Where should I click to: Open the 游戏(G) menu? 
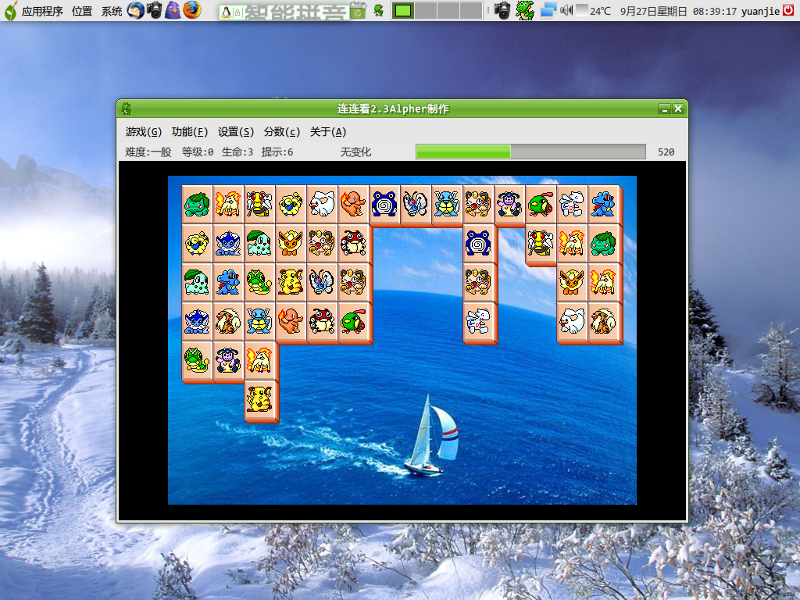click(x=143, y=132)
